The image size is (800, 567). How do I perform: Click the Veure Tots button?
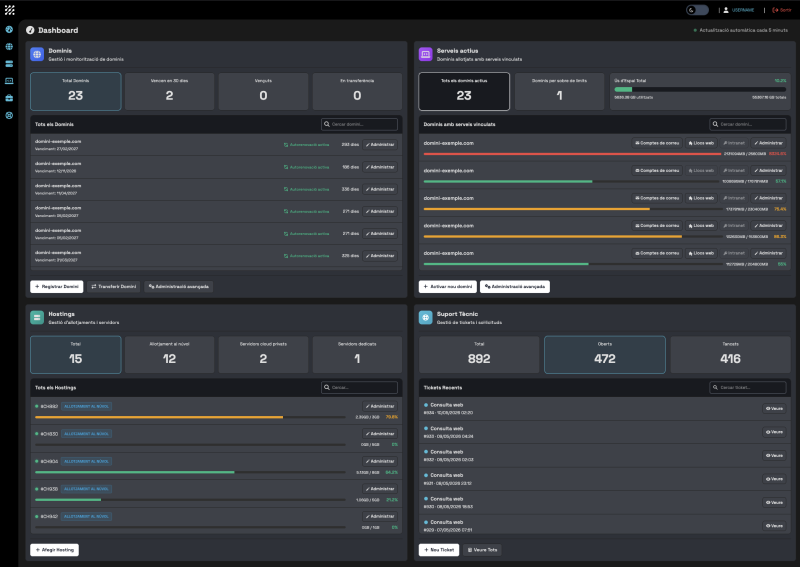pyautogui.click(x=482, y=550)
